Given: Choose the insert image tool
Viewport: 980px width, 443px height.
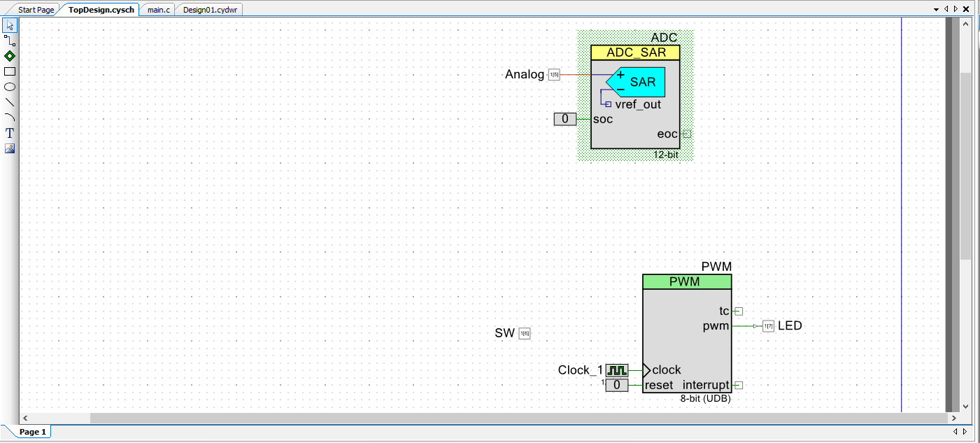Looking at the screenshot, I should (x=10, y=148).
